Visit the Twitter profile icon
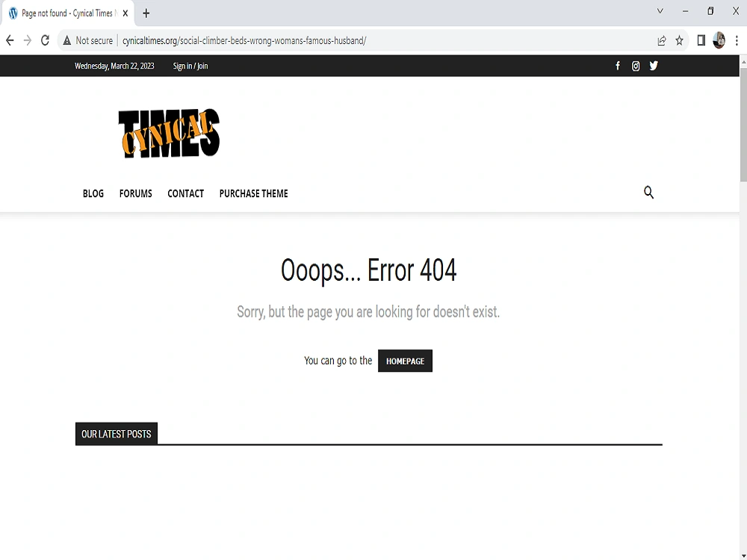 coord(654,66)
